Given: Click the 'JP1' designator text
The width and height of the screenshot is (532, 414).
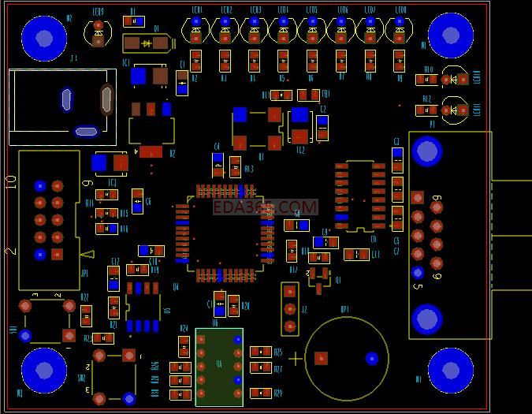Looking at the screenshot, I should point(84,274).
